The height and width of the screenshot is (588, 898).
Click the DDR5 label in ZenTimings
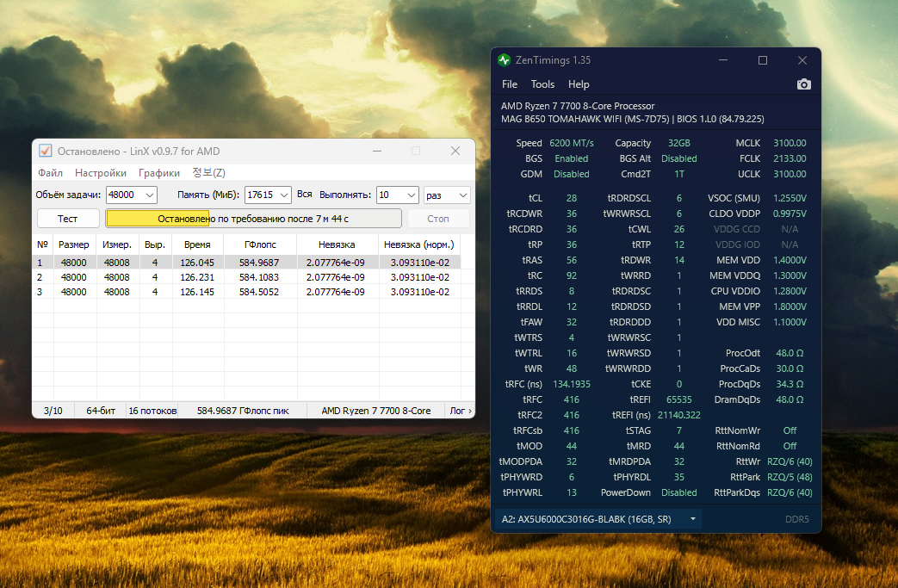coord(796,519)
